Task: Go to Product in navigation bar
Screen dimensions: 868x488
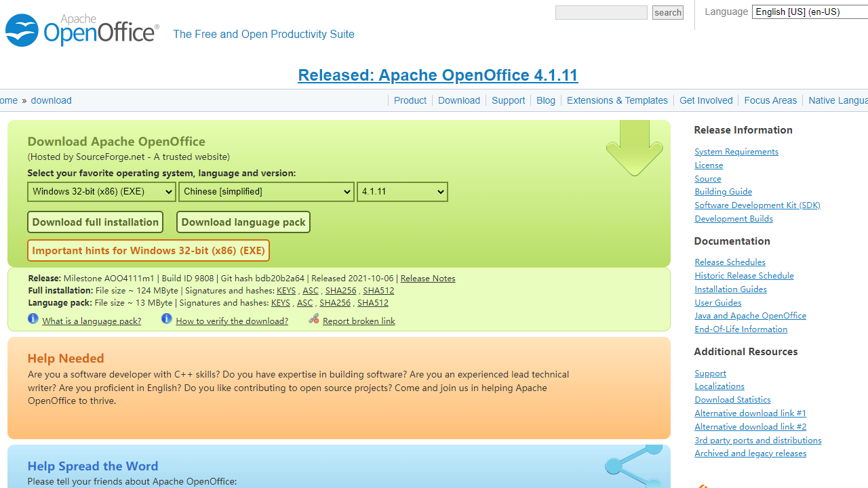Action: click(x=410, y=100)
